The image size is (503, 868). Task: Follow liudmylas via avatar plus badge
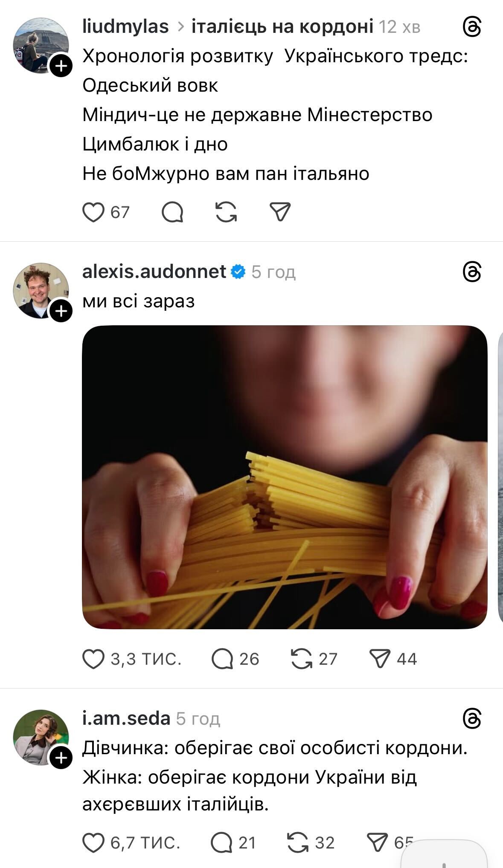point(61,66)
